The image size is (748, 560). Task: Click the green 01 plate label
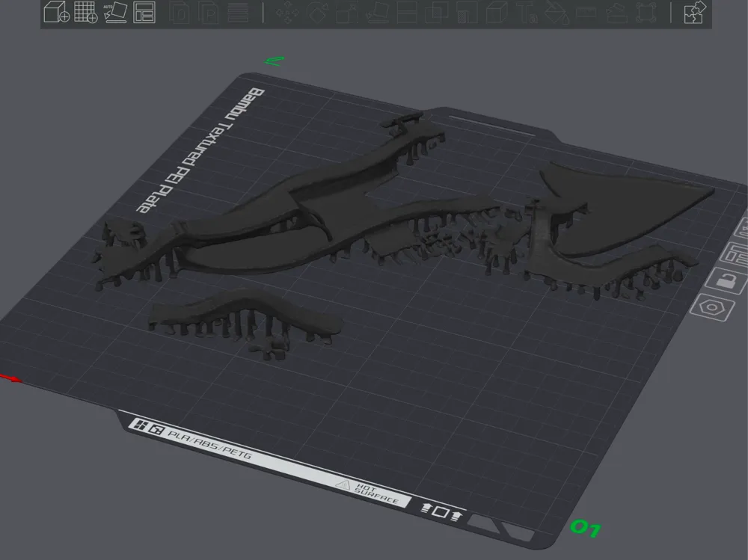pyautogui.click(x=586, y=528)
